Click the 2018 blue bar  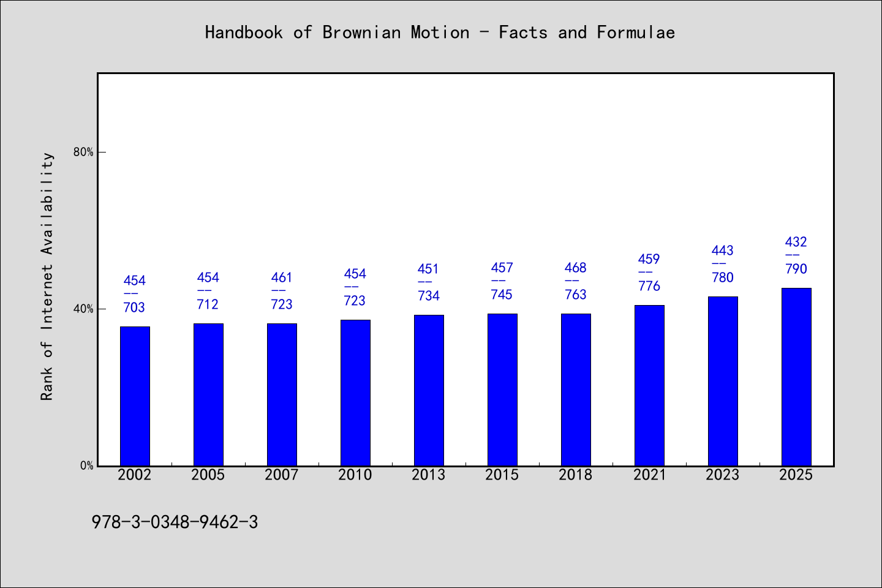pyautogui.click(x=576, y=390)
